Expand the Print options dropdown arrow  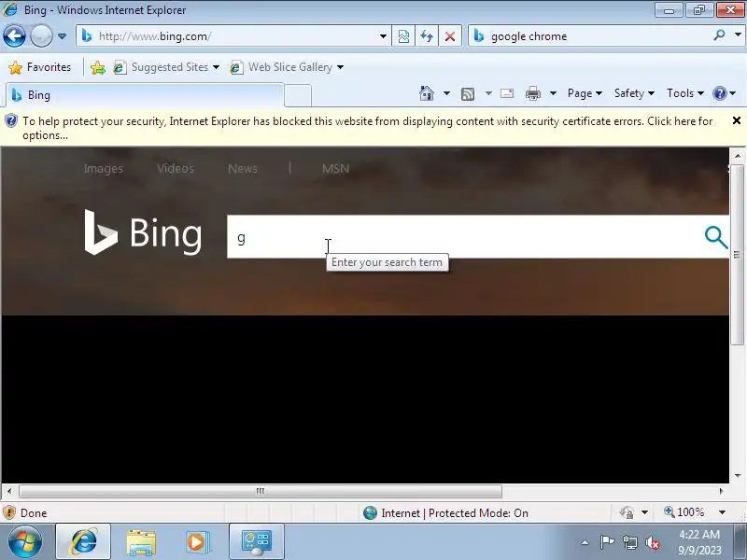point(553,93)
